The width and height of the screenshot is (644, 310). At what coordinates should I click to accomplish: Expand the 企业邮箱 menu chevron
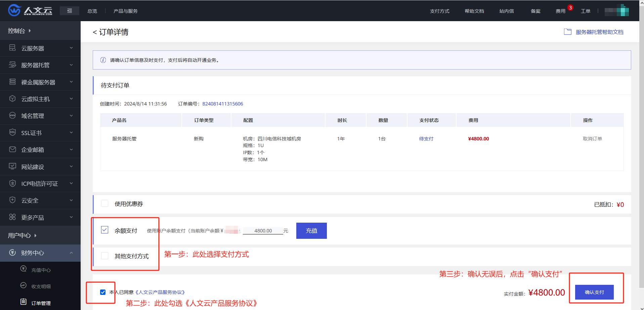[71, 149]
